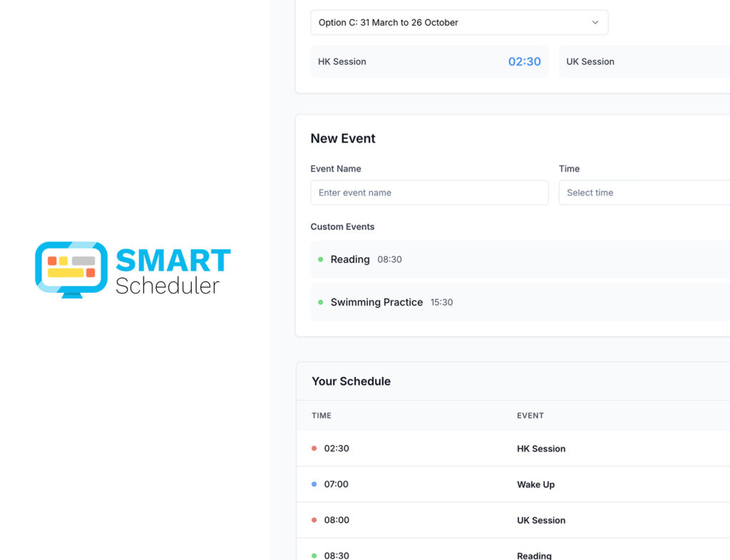
Task: Click the blue 02:30 time display
Action: click(x=525, y=61)
